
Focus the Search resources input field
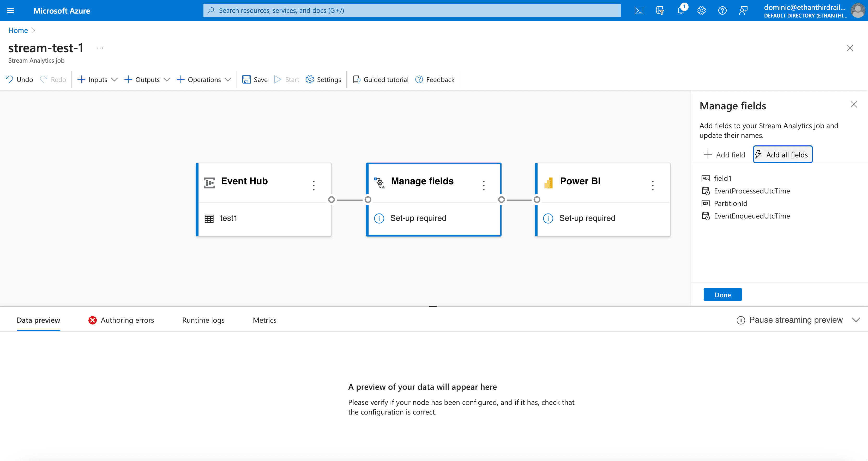[412, 10]
